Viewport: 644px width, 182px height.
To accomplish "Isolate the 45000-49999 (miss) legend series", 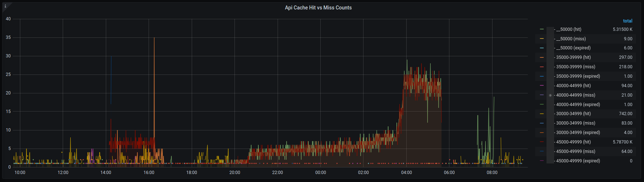I will click(x=576, y=151).
